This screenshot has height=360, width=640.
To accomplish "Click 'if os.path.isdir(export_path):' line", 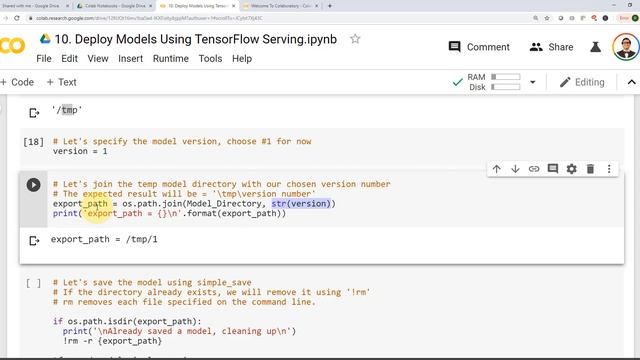I will (x=127, y=321).
